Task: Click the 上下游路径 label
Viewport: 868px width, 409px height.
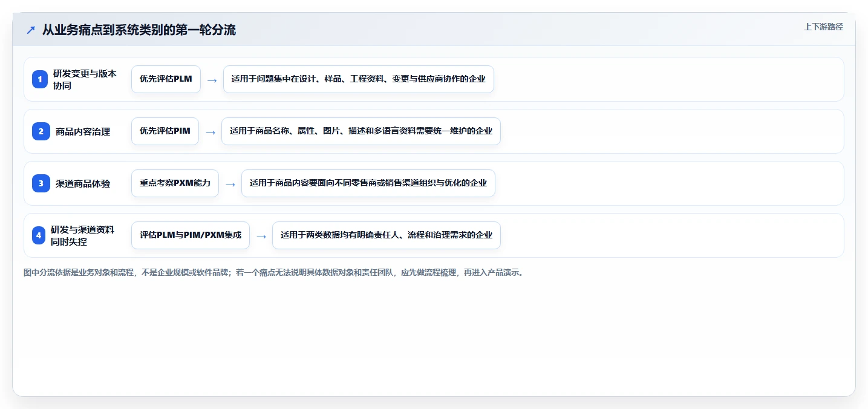Action: 823,27
